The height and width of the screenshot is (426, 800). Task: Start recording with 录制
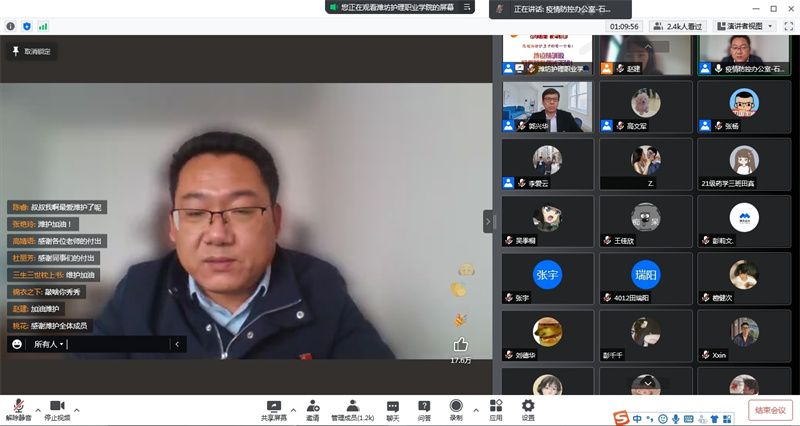[x=456, y=410]
